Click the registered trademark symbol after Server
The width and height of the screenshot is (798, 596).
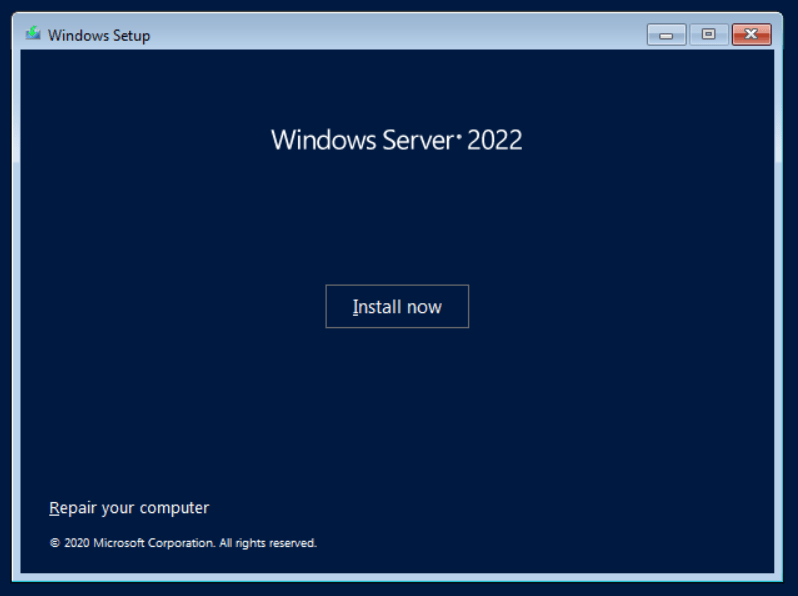(459, 134)
